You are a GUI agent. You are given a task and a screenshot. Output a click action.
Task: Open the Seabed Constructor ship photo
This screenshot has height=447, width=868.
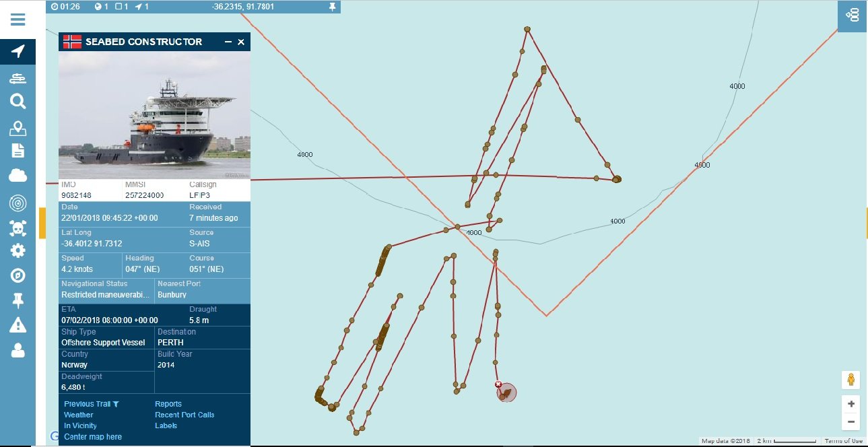pos(155,115)
